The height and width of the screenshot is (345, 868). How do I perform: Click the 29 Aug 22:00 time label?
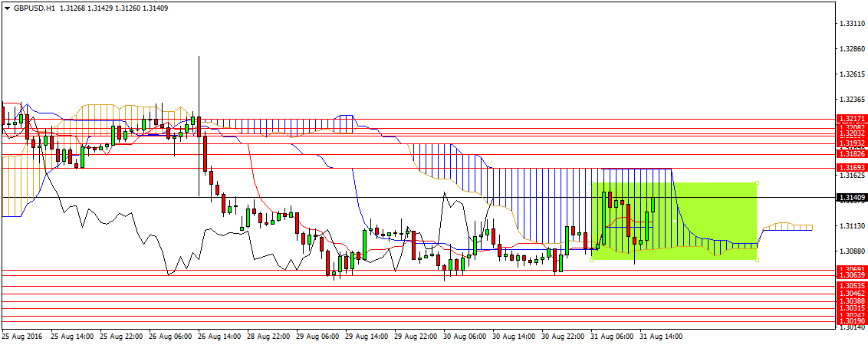tap(415, 337)
